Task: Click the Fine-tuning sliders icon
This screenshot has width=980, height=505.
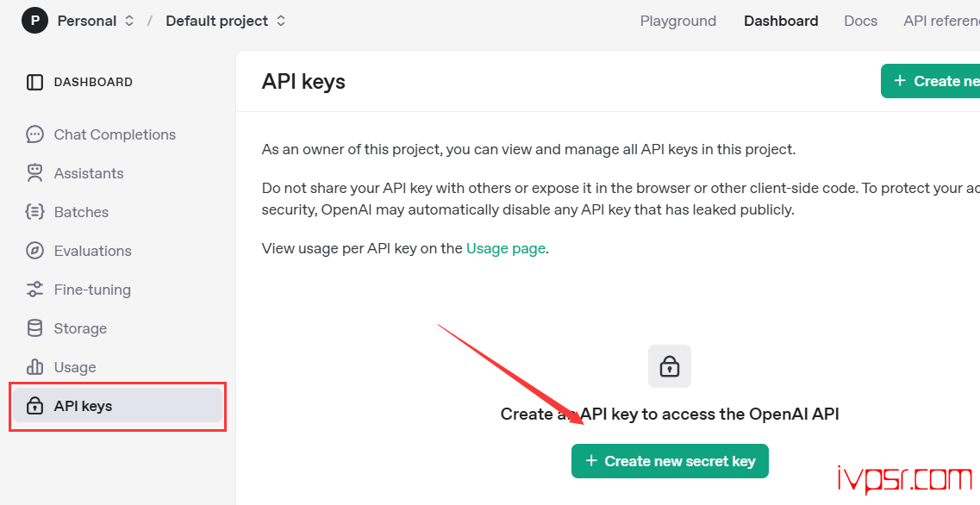Action: point(35,290)
